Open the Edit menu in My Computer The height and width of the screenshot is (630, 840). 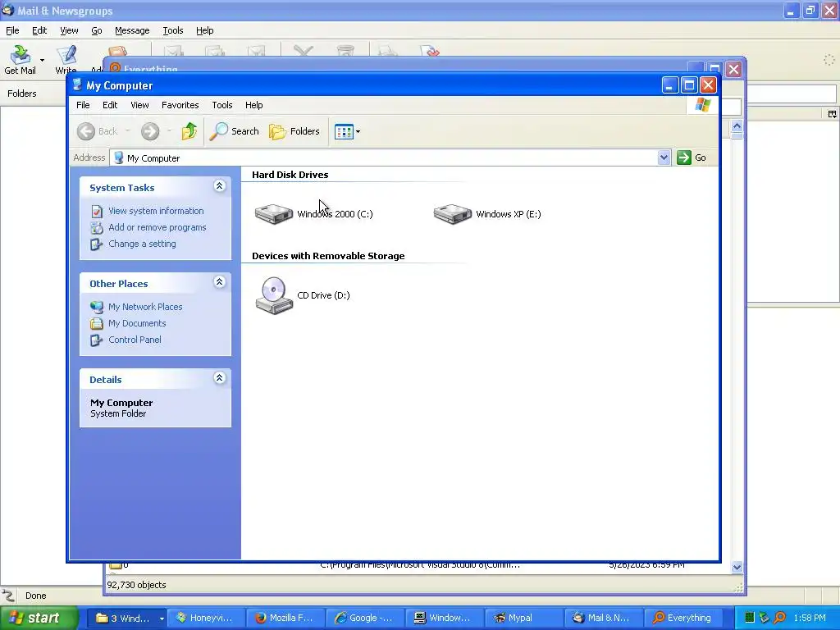click(110, 105)
